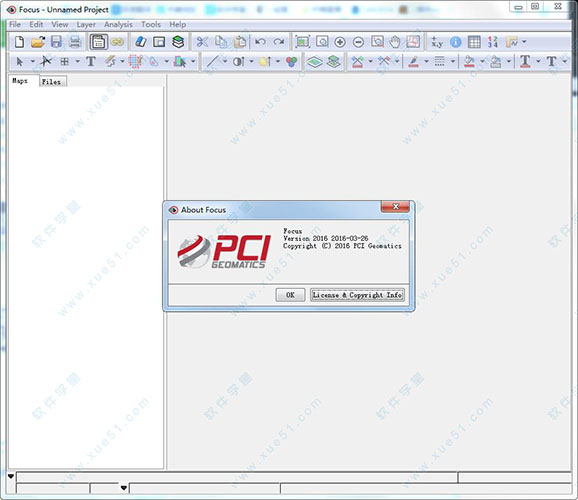The width and height of the screenshot is (578, 500).
Task: Expand the dropdown beside the measure icon
Action: pos(524,42)
